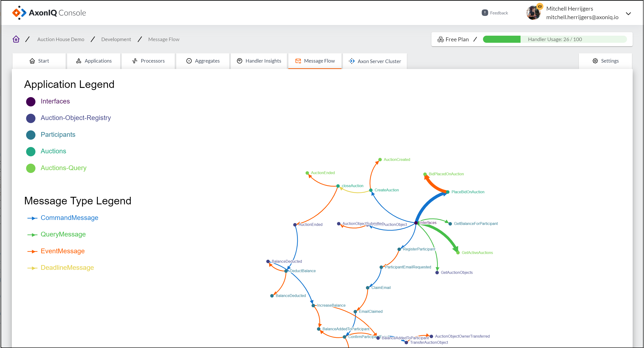The image size is (644, 348).
Task: Select the PlaceBidOnAuction graph node
Action: tap(447, 192)
